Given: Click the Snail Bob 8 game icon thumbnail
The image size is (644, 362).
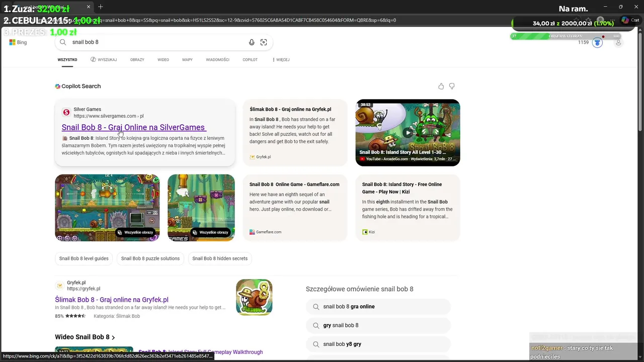Looking at the screenshot, I should click(x=254, y=297).
